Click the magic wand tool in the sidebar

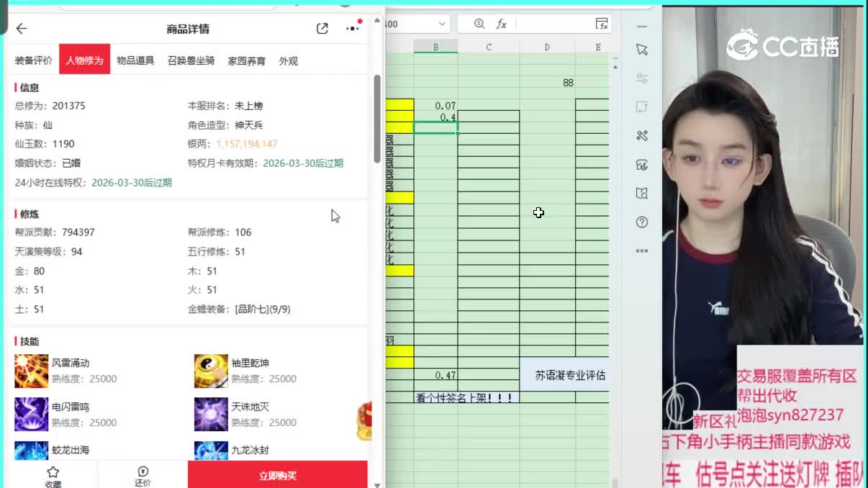coord(642,135)
